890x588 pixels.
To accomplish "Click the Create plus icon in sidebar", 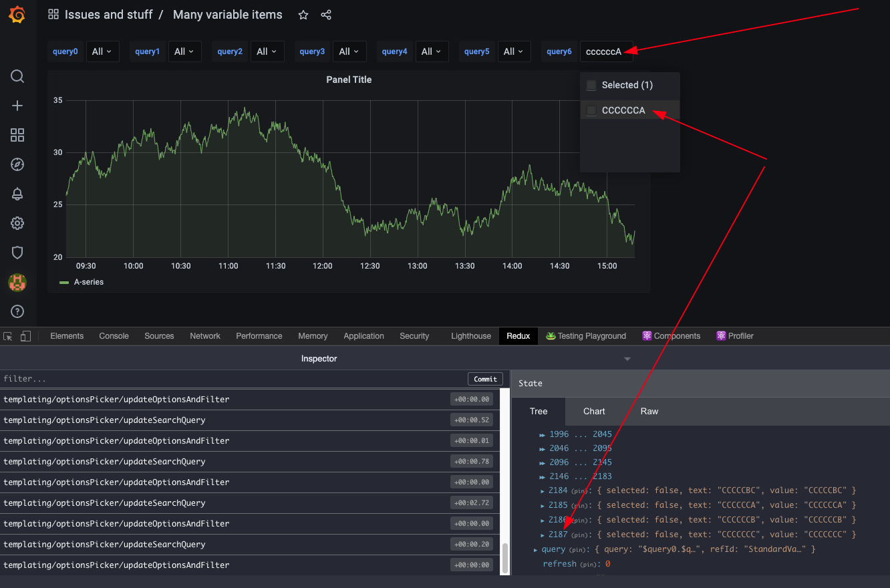I will pos(17,106).
